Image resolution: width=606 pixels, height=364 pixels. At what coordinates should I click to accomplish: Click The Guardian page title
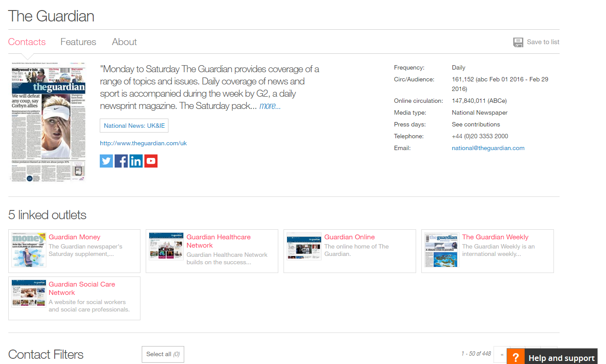point(51,16)
